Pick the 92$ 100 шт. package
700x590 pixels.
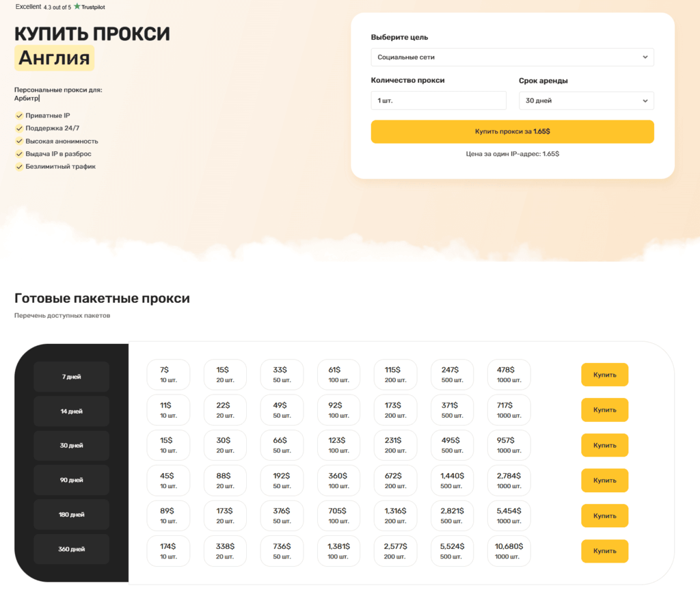pos(338,410)
